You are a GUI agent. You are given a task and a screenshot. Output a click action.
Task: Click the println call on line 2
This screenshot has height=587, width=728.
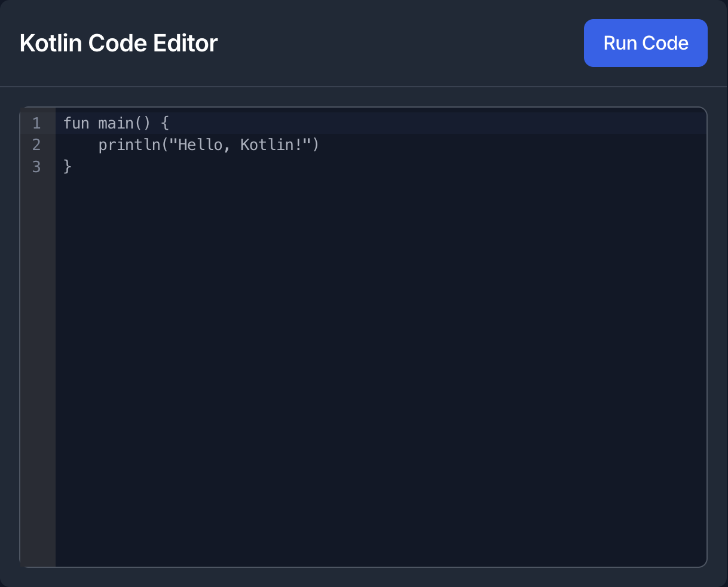point(129,145)
